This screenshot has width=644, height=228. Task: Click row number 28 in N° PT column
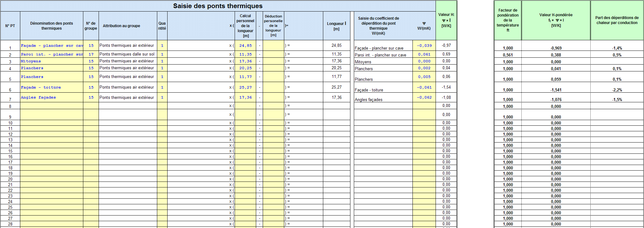click(10, 224)
